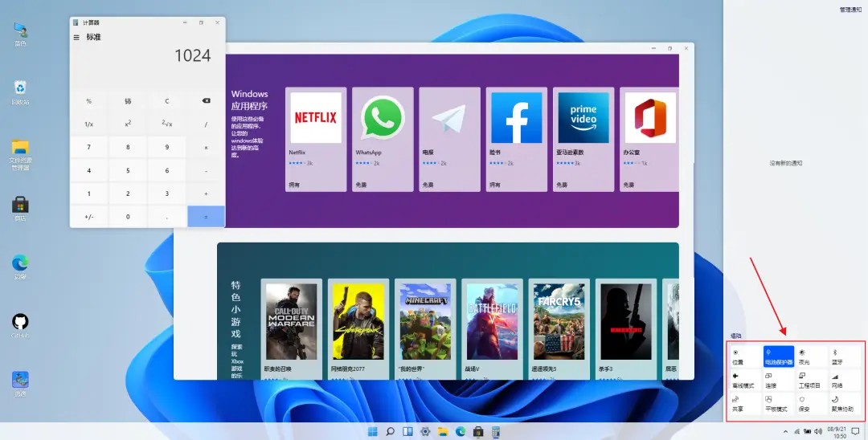Toggle the Location (位置) quick action
Viewport: 868px width, 440px height.
(745, 356)
